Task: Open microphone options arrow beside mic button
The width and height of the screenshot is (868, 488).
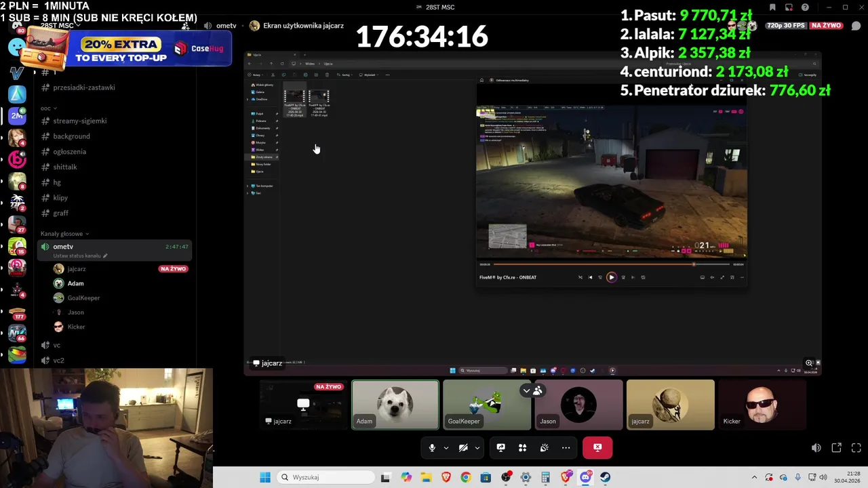Action: (446, 447)
